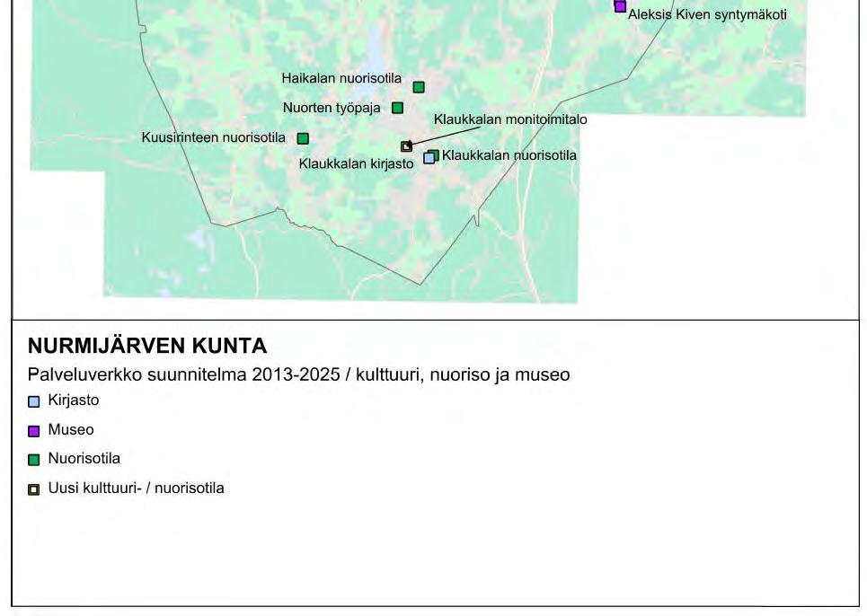Screen dimensions: 867x616
Task: Click the 'Museo' legend text
Action: (x=71, y=429)
